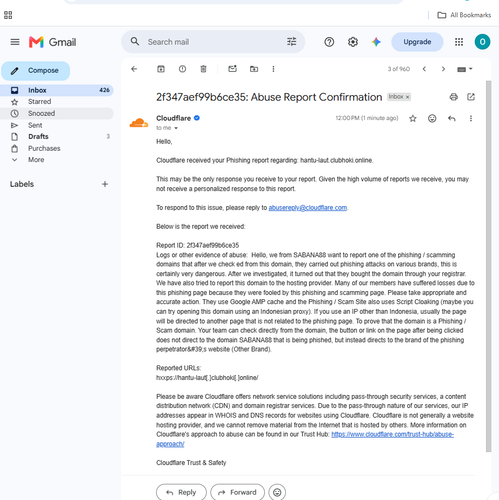Click the Forward button
499x500 pixels.
(238, 492)
